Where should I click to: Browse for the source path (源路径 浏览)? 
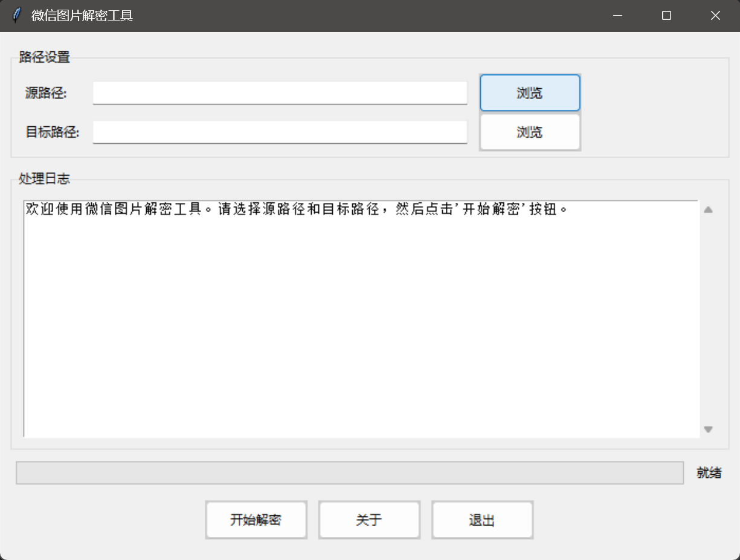pos(530,93)
